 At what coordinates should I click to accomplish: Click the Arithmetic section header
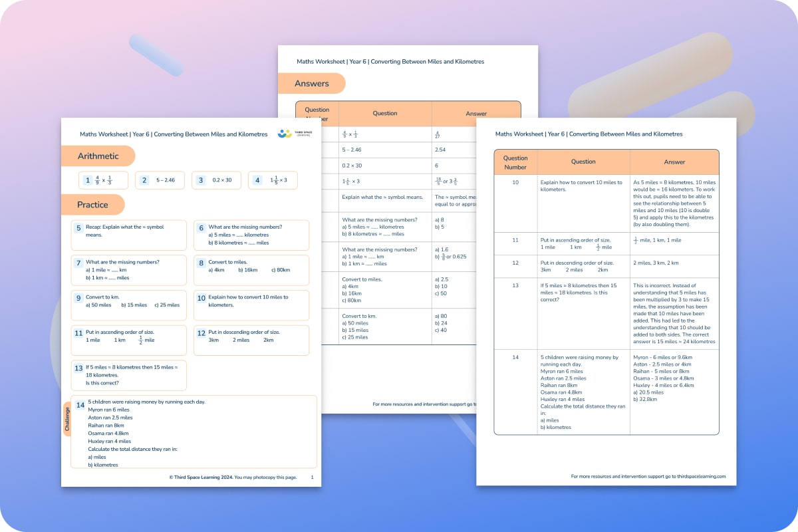98,156
